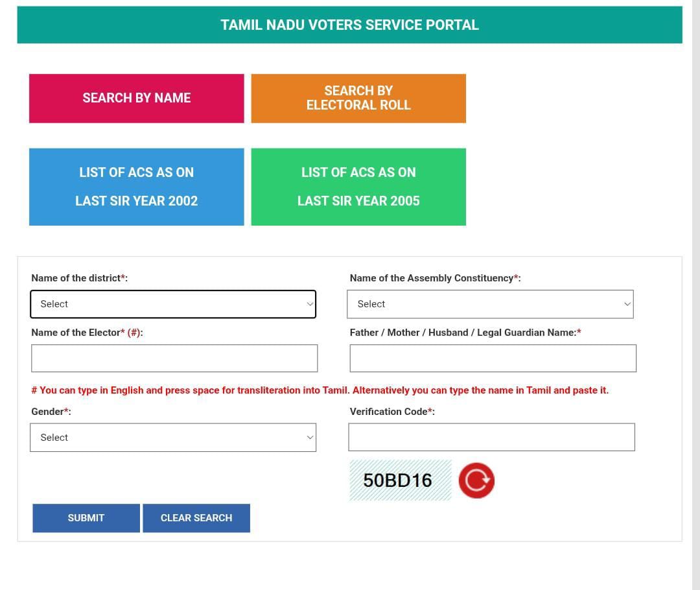Open the Gender select dropdown

coord(173,438)
